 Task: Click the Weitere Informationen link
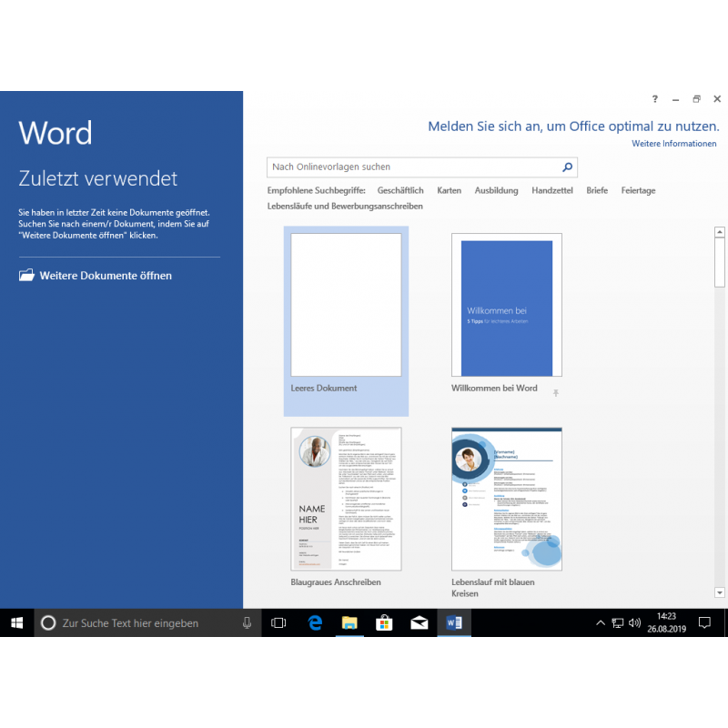point(673,144)
